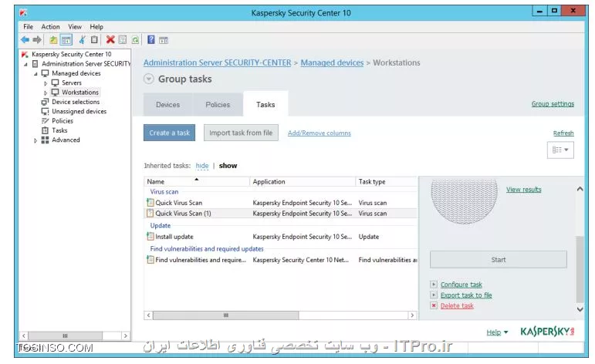The height and width of the screenshot is (364, 595).
Task: Collapse the Managed devices tree node
Action: tap(35, 74)
